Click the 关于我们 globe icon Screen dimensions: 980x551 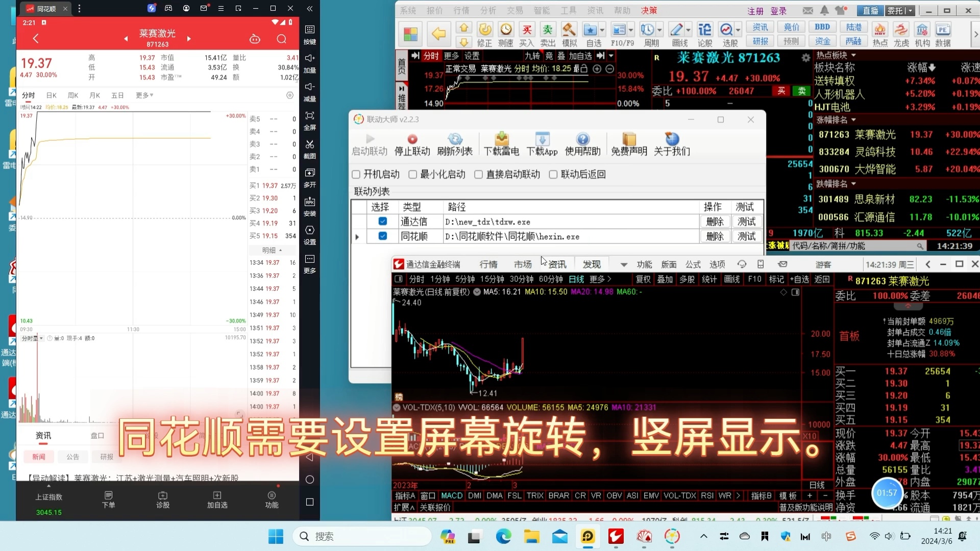pos(672,139)
